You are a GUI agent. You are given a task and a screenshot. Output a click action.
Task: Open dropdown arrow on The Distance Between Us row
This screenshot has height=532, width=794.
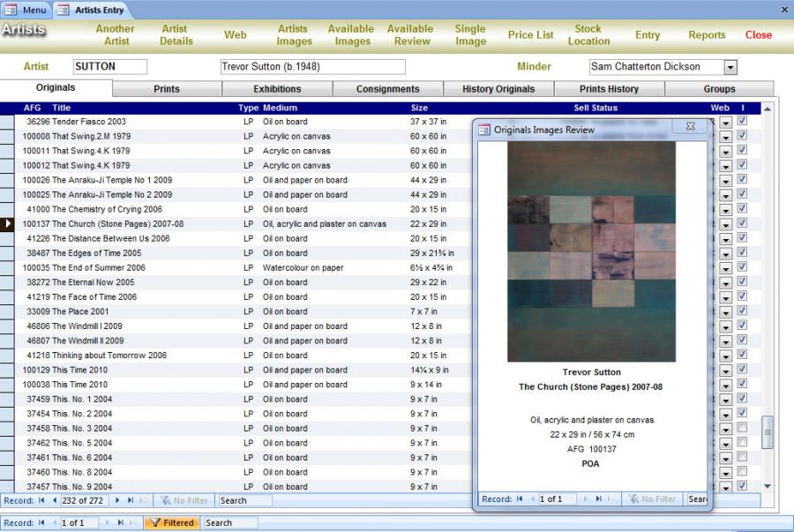coord(726,240)
